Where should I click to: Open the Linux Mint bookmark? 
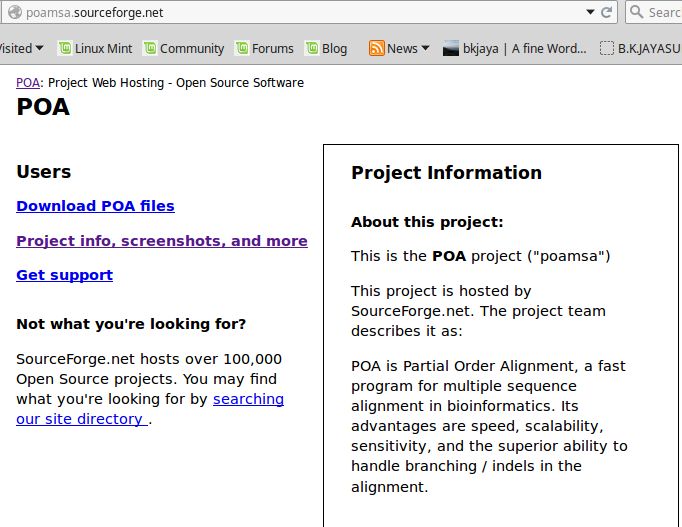click(x=95, y=48)
